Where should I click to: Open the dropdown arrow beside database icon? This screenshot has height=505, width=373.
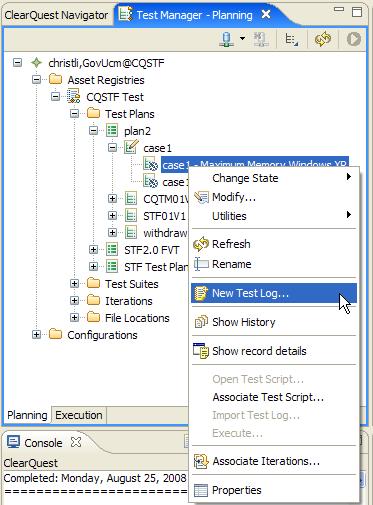[x=243, y=39]
